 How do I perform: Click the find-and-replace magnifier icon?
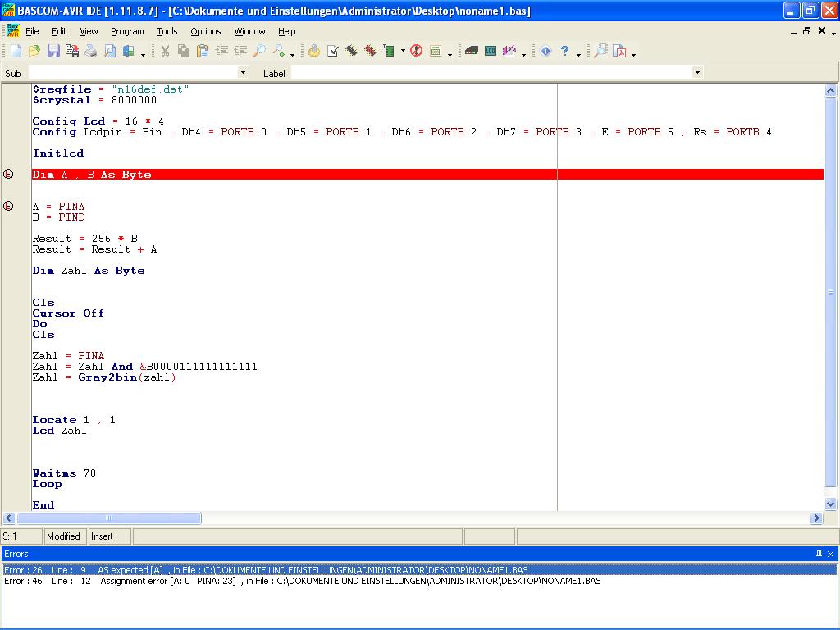[278, 51]
